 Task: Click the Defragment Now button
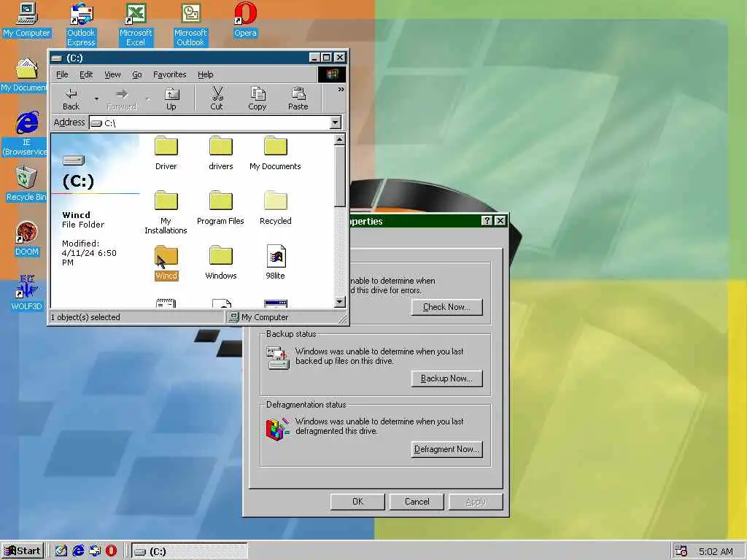447,449
